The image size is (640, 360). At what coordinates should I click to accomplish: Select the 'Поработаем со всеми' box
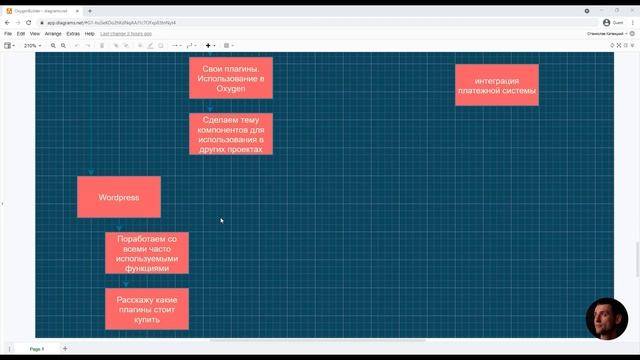(147, 253)
